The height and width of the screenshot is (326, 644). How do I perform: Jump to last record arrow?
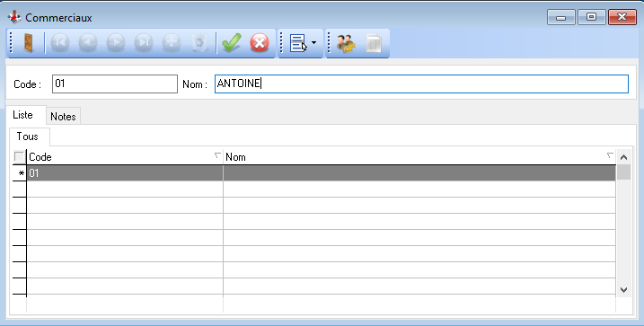144,43
